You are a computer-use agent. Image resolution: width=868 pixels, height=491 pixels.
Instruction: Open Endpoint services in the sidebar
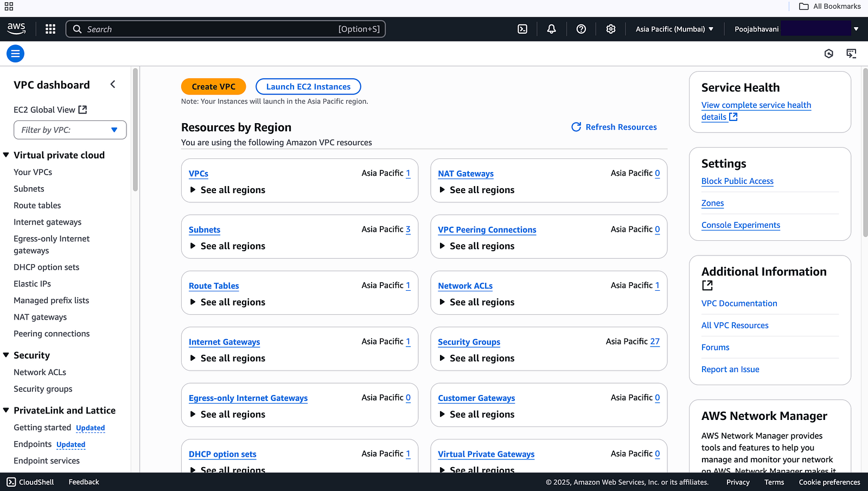click(47, 461)
